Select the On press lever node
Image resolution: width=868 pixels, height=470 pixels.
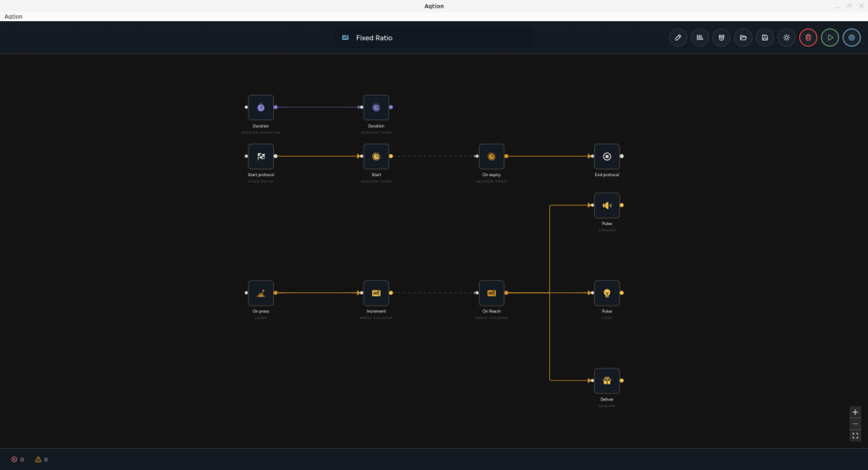coord(261,293)
